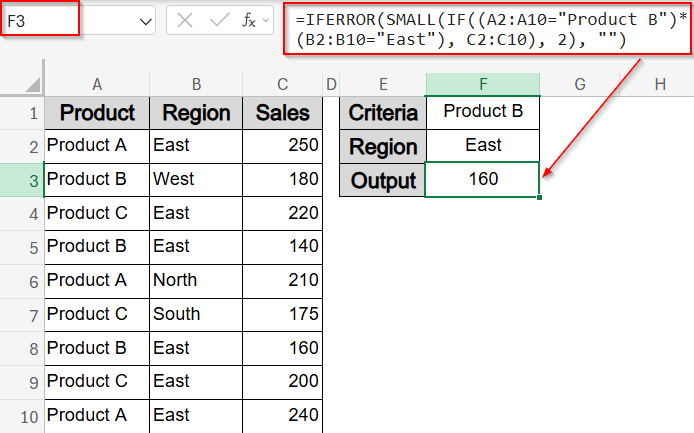This screenshot has width=694, height=433.
Task: Select sales value 210
Action: (282, 281)
